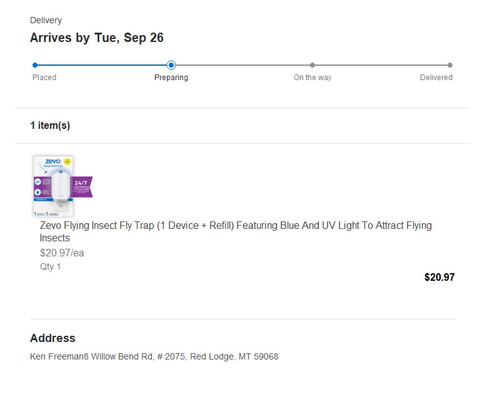
Task: Click the Preparing progress circle
Action: [x=171, y=65]
